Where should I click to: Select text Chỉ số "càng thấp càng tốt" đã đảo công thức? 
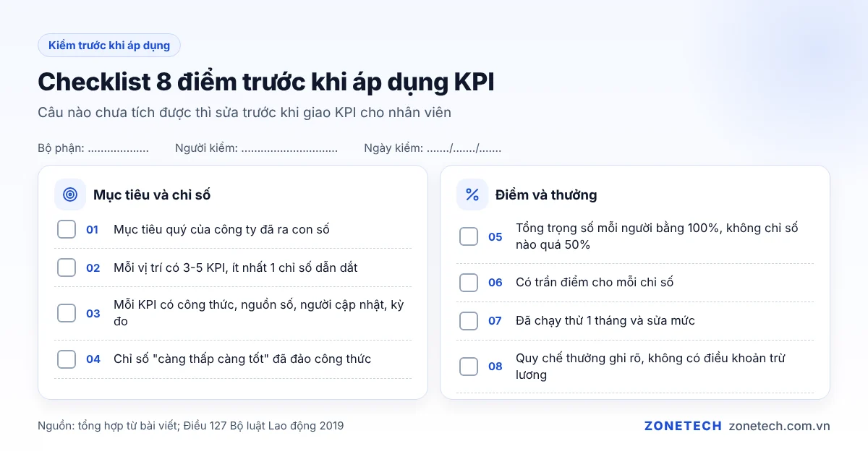click(x=242, y=359)
